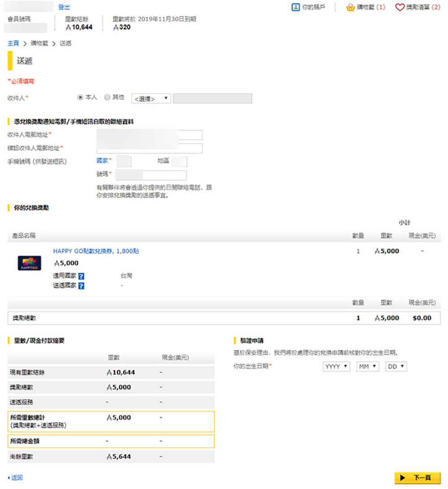Click the mobile country code field
The width and height of the screenshot is (448, 489).
click(x=124, y=162)
